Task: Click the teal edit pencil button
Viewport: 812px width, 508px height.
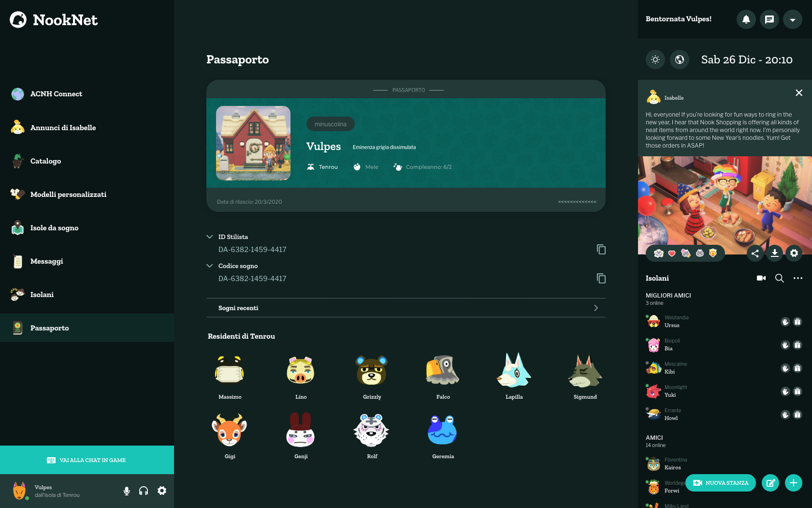Action: [770, 483]
